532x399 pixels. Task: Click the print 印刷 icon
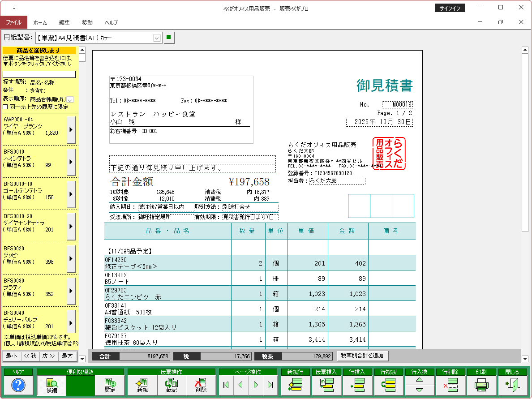(x=481, y=385)
